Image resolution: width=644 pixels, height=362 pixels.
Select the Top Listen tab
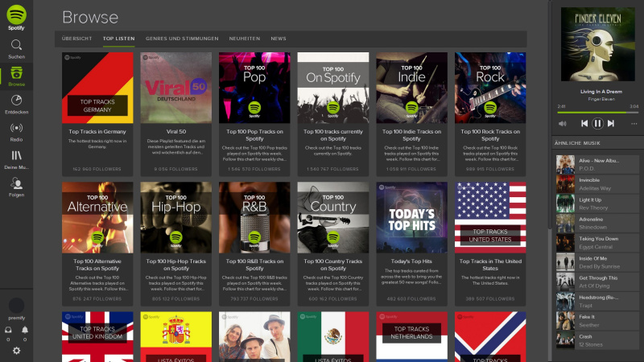[x=118, y=39]
